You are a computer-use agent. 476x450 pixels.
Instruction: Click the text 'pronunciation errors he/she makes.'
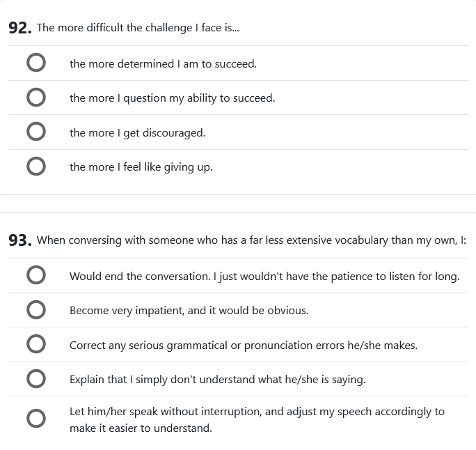tap(331, 346)
